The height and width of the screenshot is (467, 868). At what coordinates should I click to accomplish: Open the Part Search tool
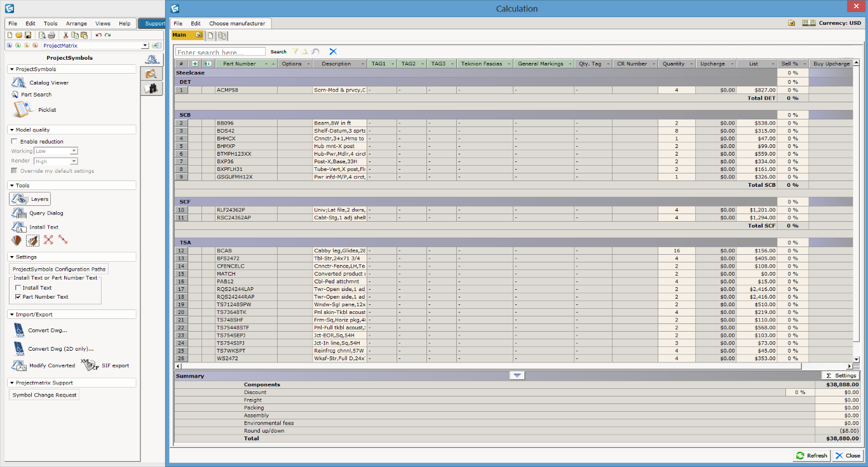(32, 95)
